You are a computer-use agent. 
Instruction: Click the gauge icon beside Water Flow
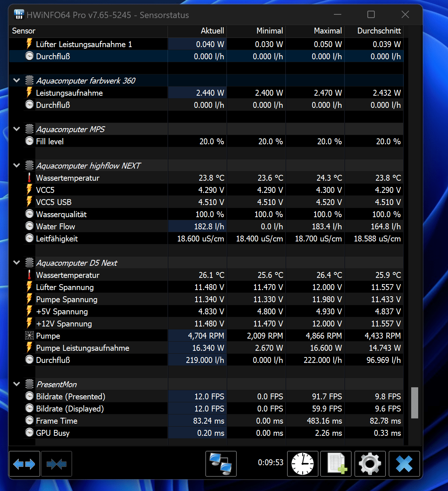click(29, 226)
